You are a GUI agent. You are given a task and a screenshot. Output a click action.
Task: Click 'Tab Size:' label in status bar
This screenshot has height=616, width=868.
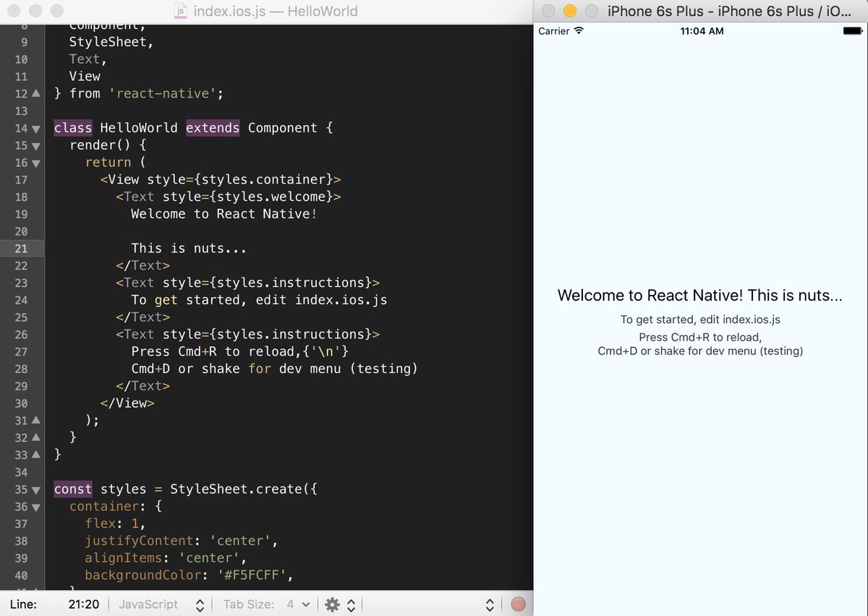coord(249,604)
